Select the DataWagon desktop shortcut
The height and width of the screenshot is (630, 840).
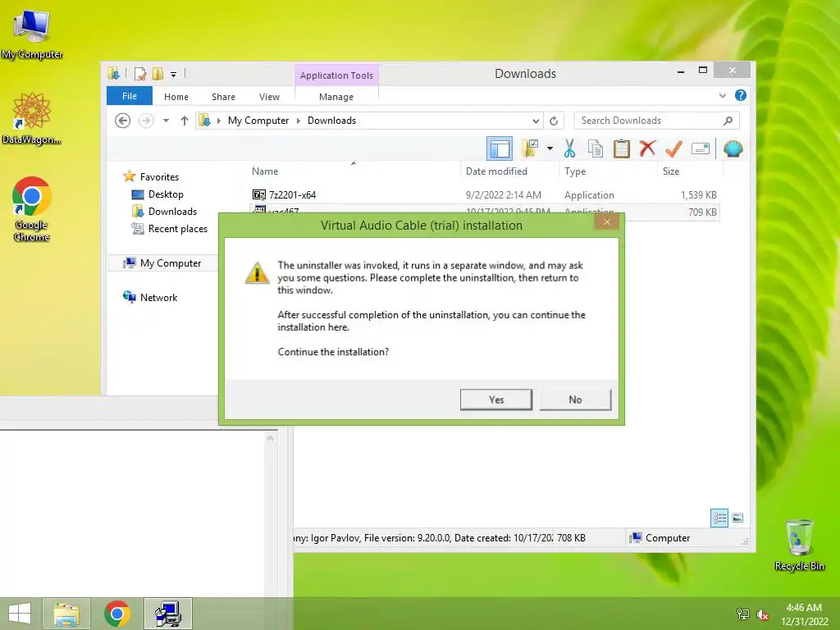31,118
